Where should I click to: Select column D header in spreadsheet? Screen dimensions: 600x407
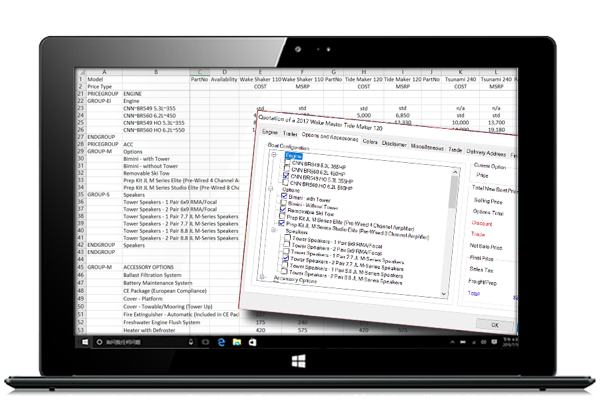(225, 72)
